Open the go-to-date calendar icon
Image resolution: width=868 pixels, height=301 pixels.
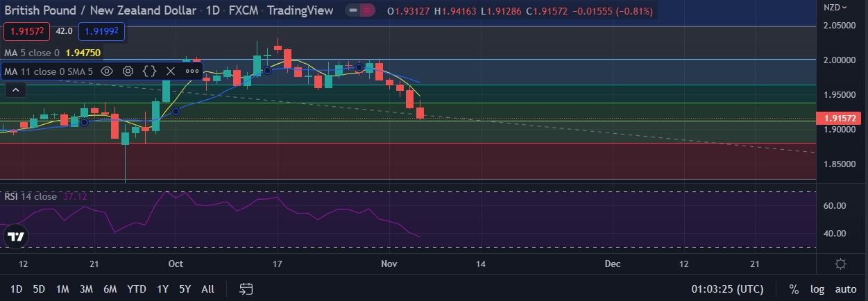[246, 289]
